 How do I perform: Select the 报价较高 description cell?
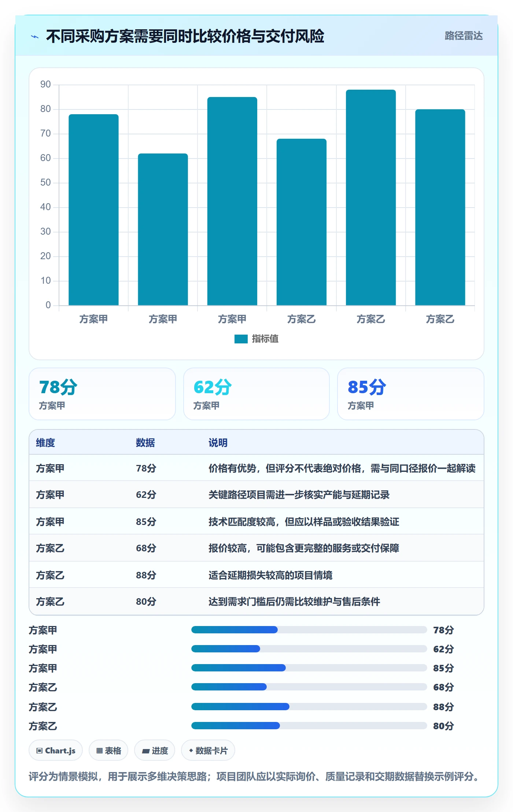[304, 548]
